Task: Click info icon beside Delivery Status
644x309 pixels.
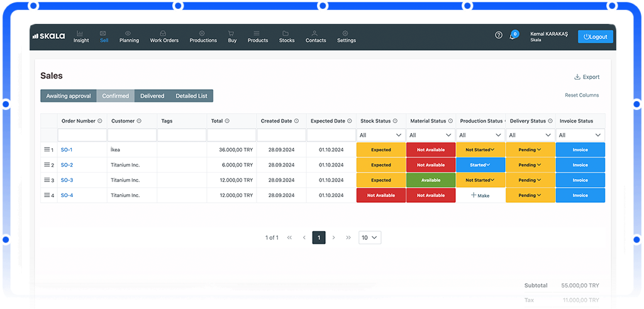Action: pos(550,121)
